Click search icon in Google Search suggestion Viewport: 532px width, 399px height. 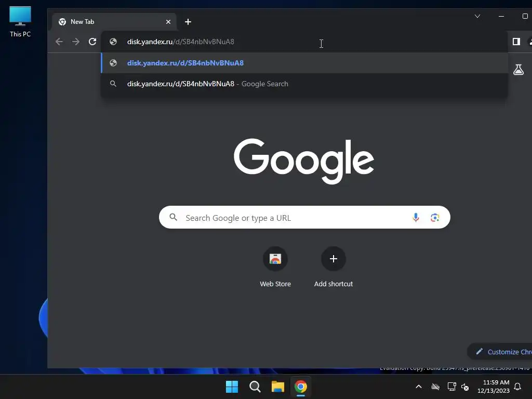pos(113,84)
